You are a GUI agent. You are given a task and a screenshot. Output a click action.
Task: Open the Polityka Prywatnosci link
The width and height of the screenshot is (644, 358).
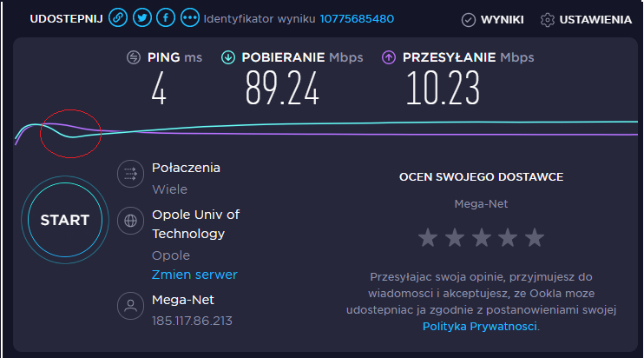click(x=480, y=327)
